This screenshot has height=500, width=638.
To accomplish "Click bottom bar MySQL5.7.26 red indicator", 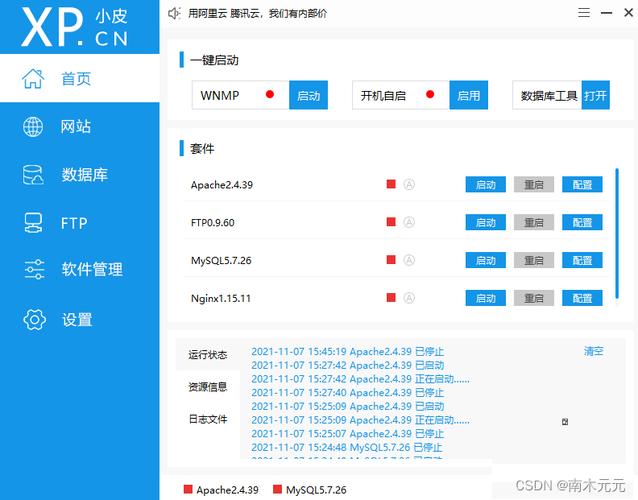I will (x=277, y=489).
